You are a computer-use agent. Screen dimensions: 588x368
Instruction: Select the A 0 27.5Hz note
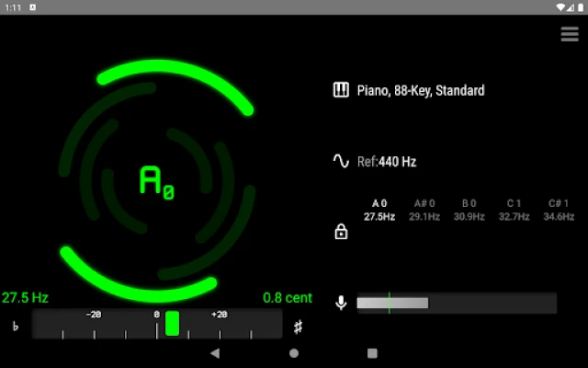click(379, 210)
